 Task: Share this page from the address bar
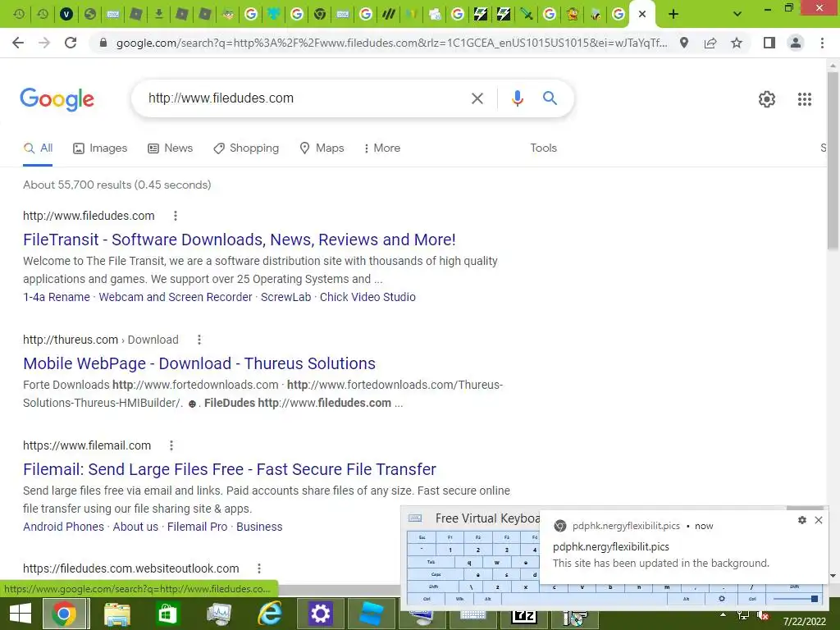tap(710, 43)
